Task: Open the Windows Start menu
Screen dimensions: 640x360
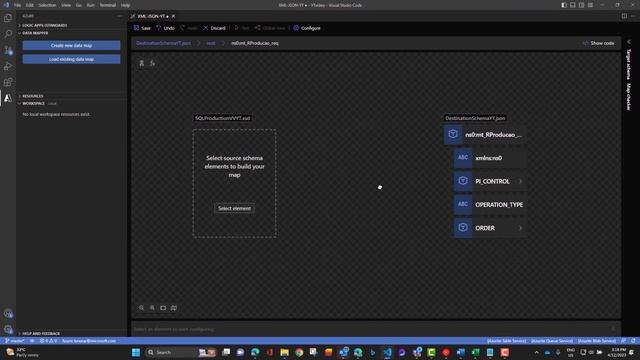Action: pos(136,352)
